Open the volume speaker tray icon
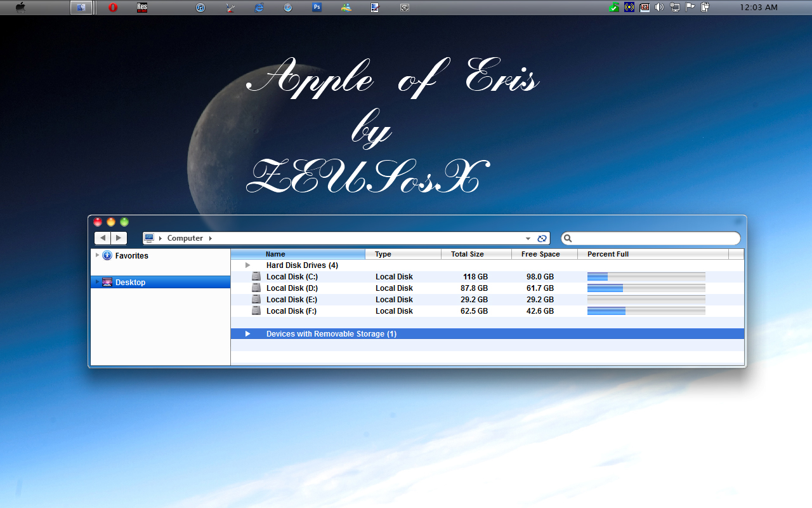812x508 pixels. tap(660, 8)
